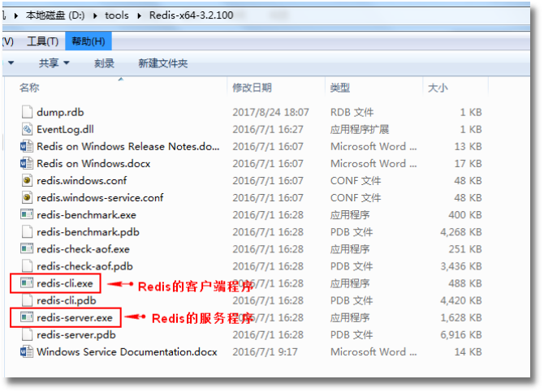Image resolution: width=544 pixels, height=392 pixels.
Task: Click the 4,420 KB size cell
Action: (461, 300)
